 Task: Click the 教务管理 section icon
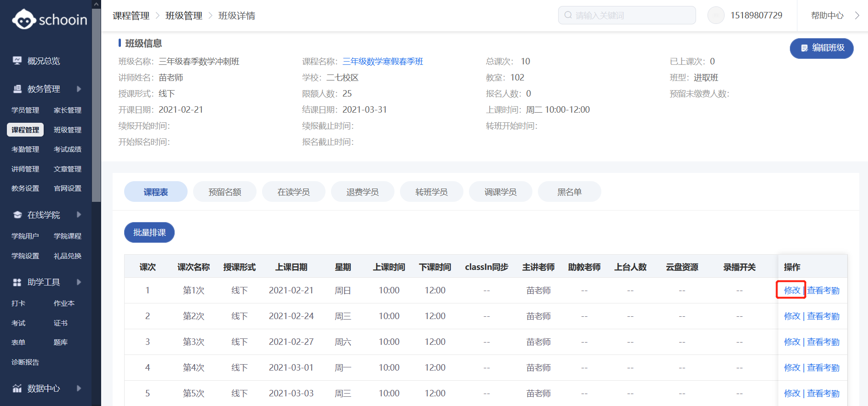(17, 89)
